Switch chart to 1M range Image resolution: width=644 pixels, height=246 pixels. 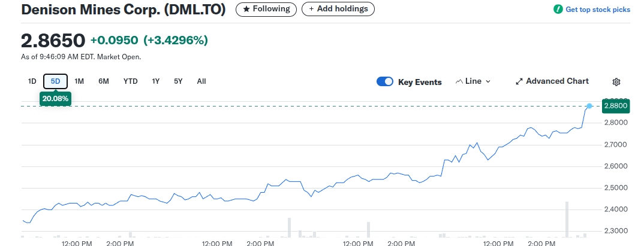[x=79, y=81]
